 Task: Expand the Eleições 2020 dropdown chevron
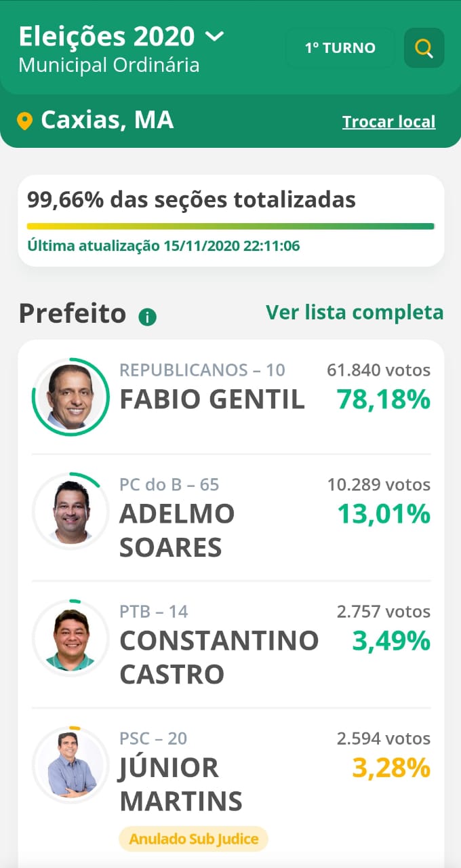tap(214, 36)
